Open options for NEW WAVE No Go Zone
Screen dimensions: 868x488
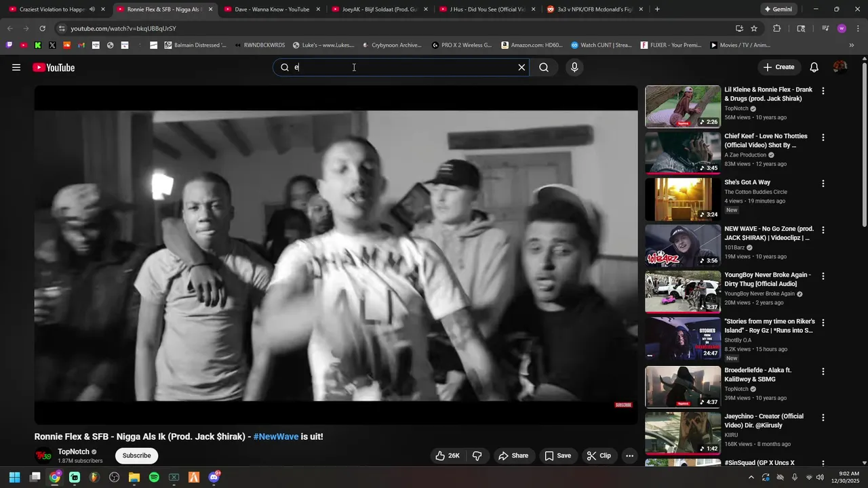[823, 230]
